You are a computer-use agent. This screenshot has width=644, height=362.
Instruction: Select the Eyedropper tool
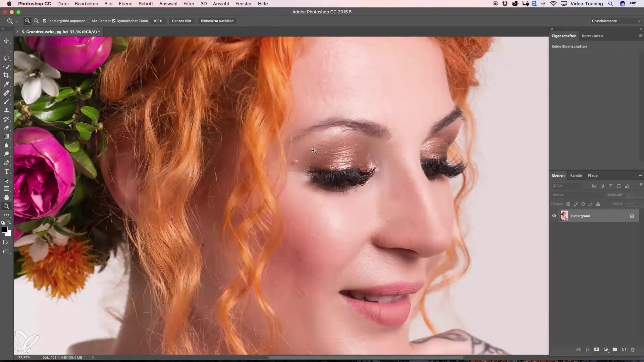(6, 84)
